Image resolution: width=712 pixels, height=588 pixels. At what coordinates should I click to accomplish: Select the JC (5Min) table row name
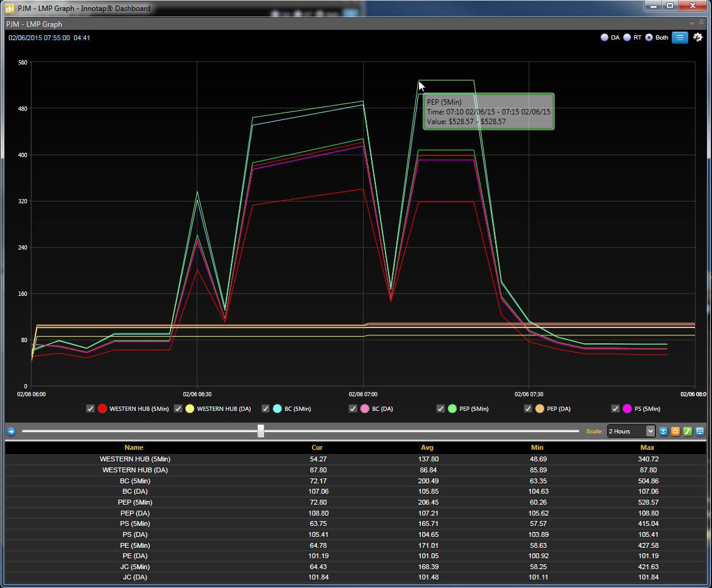click(135, 567)
